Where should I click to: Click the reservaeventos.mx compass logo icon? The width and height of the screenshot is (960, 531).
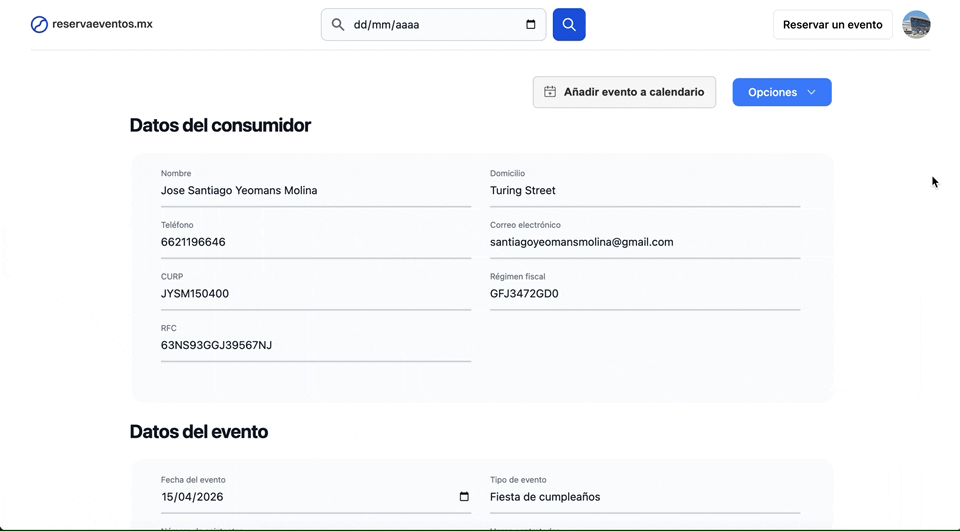click(39, 24)
